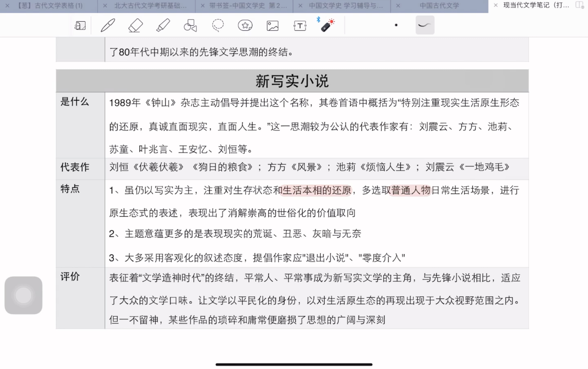Viewport: 588px width, 369px height.
Task: Click the 新写实小说 table heading
Action: click(292, 81)
